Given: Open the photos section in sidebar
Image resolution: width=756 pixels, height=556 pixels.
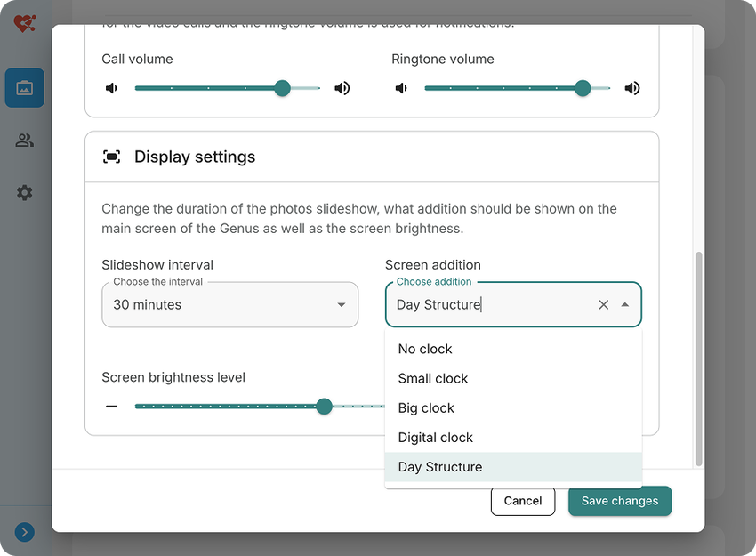Looking at the screenshot, I should [25, 88].
